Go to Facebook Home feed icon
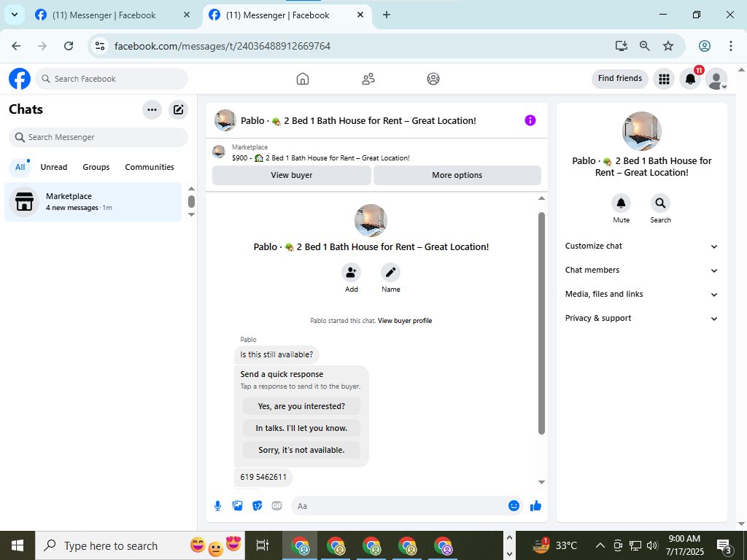The image size is (747, 560). tap(303, 79)
